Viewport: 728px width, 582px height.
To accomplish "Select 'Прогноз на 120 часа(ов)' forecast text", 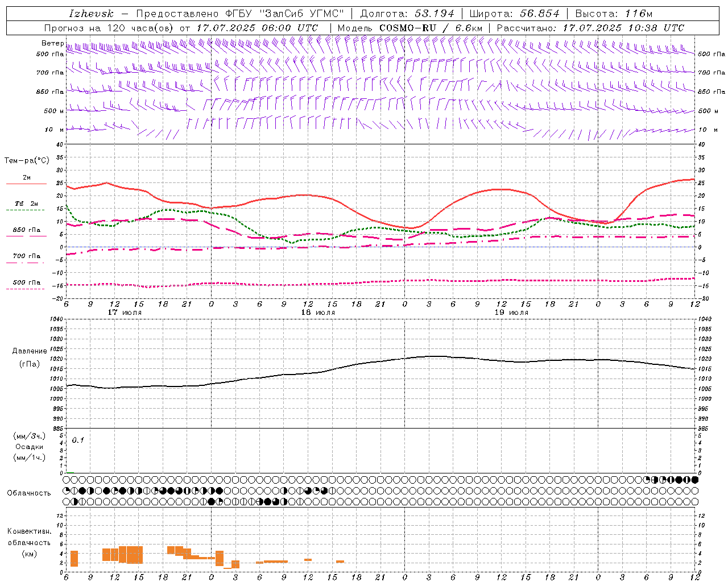I will click(109, 28).
